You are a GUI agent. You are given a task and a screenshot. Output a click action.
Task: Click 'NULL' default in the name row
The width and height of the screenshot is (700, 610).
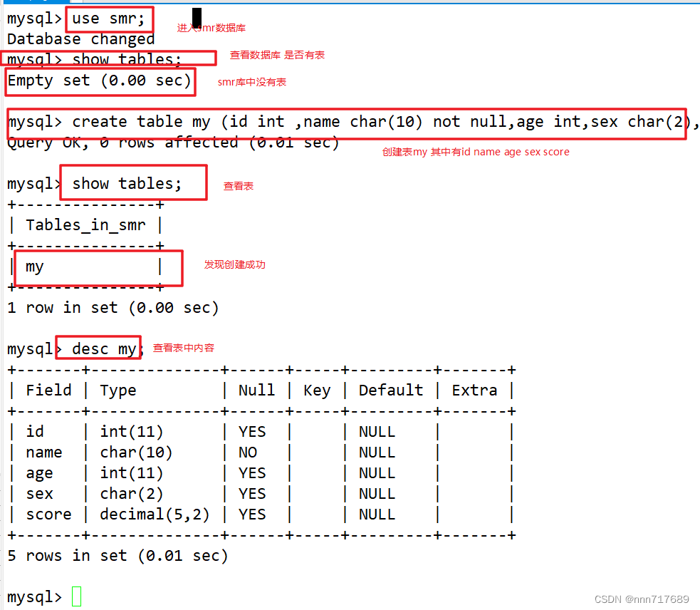pyautogui.click(x=377, y=453)
